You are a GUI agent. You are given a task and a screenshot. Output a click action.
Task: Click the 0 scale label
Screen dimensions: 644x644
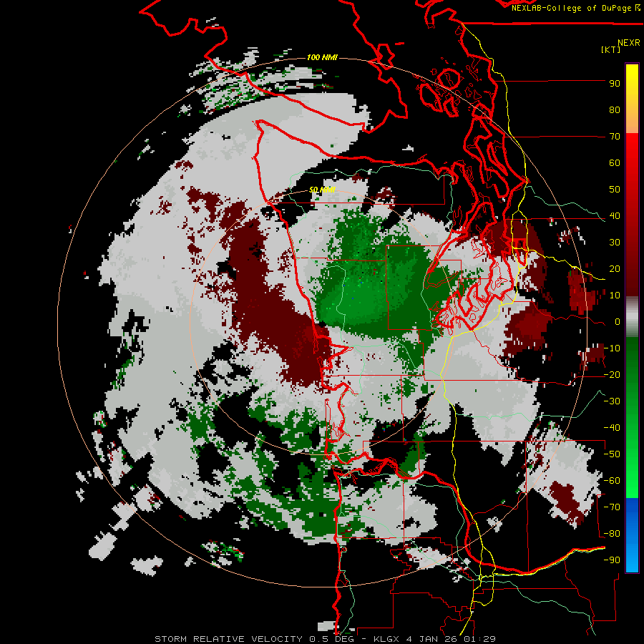click(618, 322)
